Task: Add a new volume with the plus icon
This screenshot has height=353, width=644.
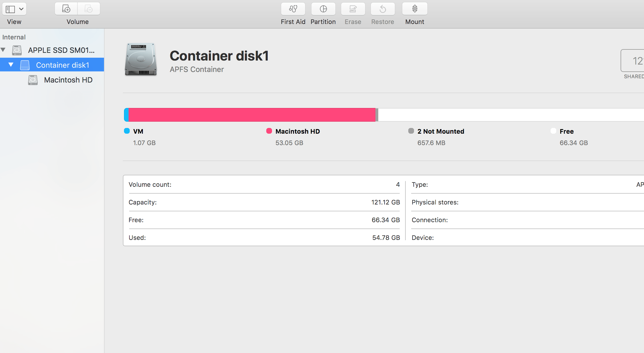Action: pos(65,9)
